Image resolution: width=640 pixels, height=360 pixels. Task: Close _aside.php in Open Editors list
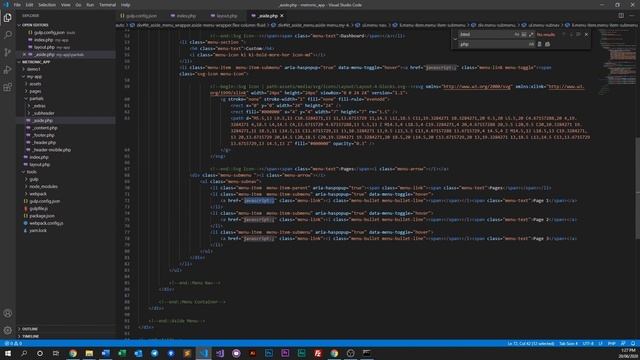point(24,54)
